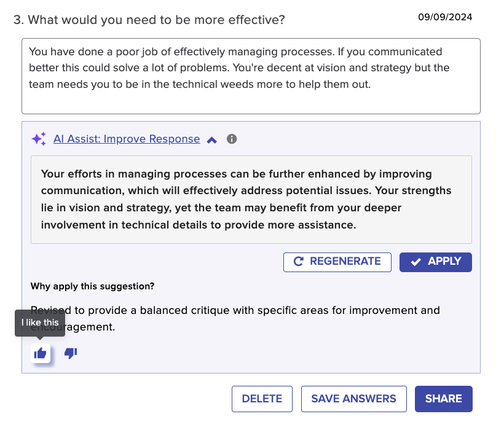Click question 3 heading text
Viewport: 504px width, 430px height.
pyautogui.click(x=149, y=20)
